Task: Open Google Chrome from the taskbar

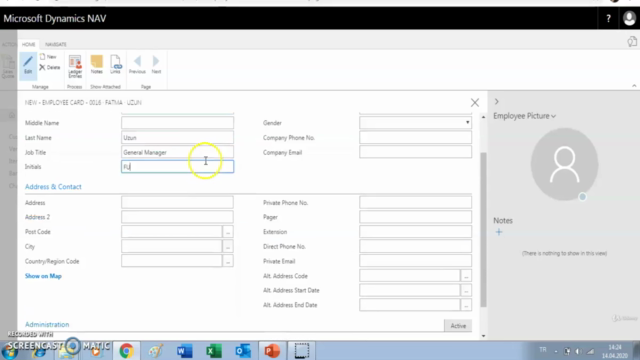Action: (127, 351)
